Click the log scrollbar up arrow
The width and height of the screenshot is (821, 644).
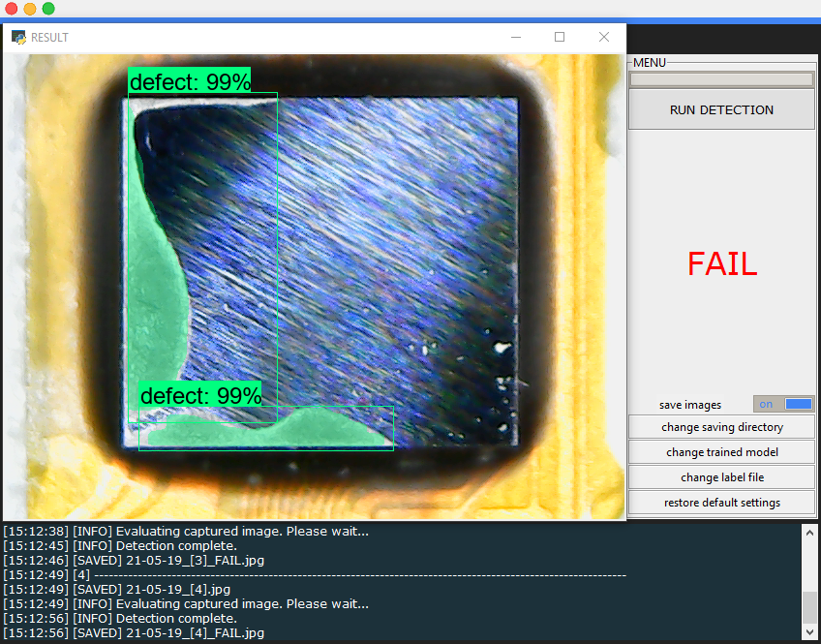pyautogui.click(x=809, y=533)
